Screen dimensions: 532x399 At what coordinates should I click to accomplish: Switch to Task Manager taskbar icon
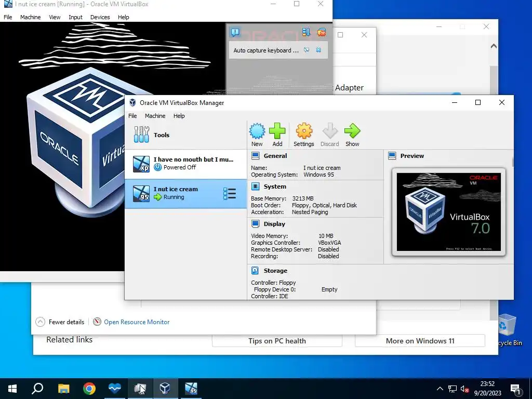pos(140,389)
